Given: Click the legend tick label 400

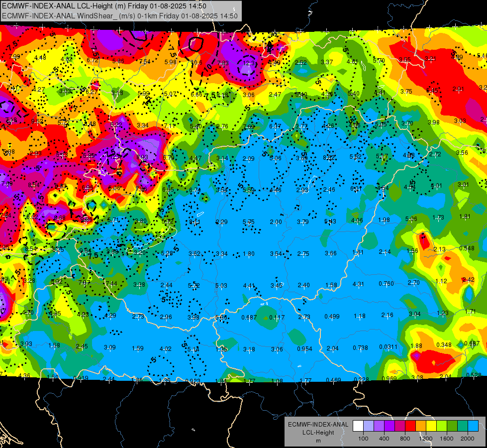Looking at the screenshot, I should pyautogui.click(x=384, y=439).
